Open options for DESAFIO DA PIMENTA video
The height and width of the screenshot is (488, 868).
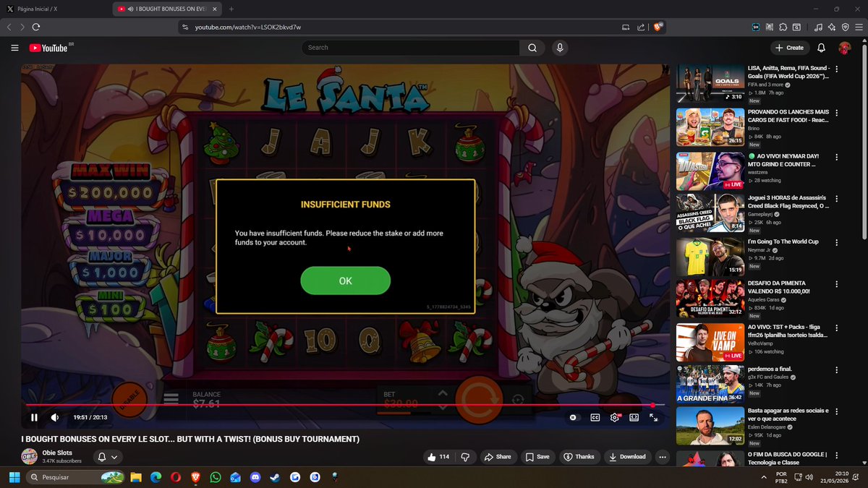pyautogui.click(x=837, y=284)
